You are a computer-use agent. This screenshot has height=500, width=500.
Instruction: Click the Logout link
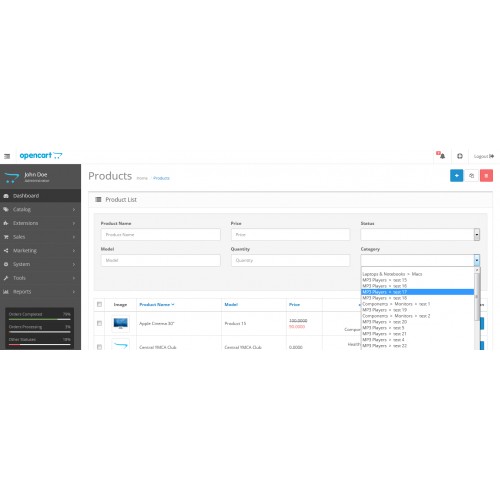[x=484, y=156]
